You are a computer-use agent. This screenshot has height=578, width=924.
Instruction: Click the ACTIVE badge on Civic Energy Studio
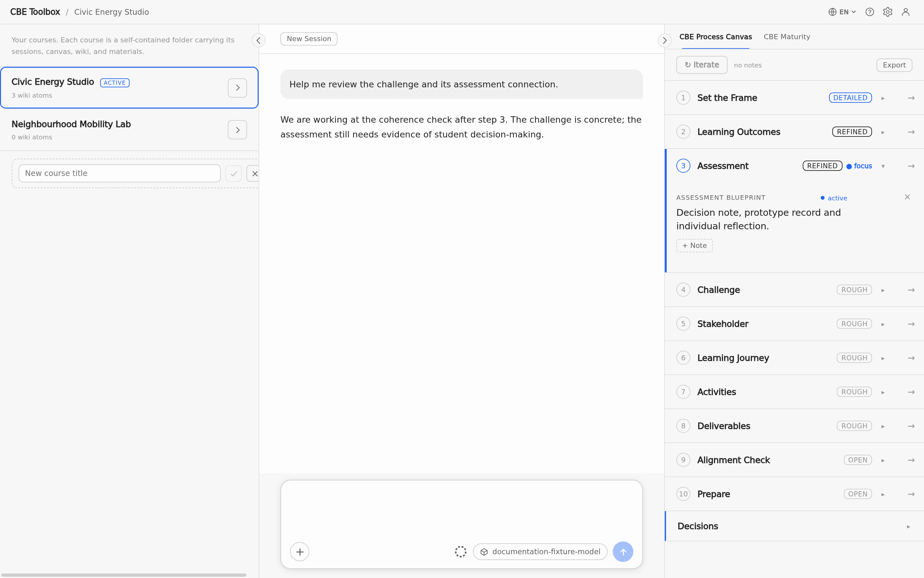[115, 83]
